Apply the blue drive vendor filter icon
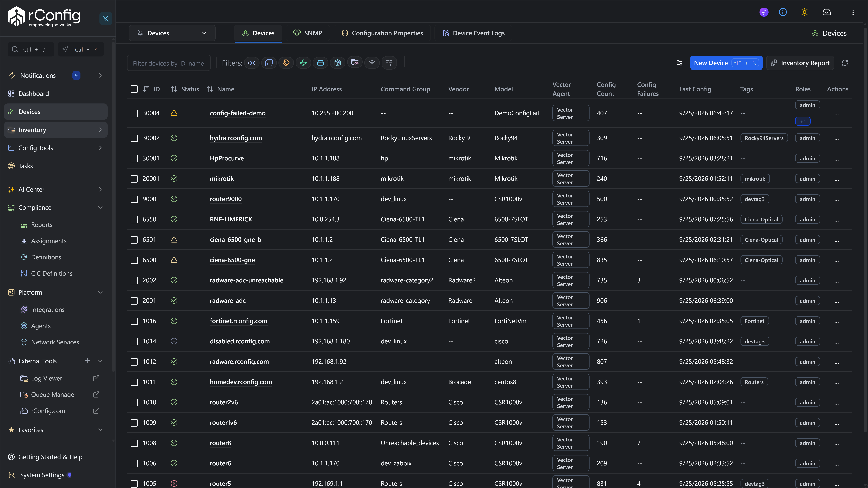Image resolution: width=868 pixels, height=488 pixels. tap(320, 63)
